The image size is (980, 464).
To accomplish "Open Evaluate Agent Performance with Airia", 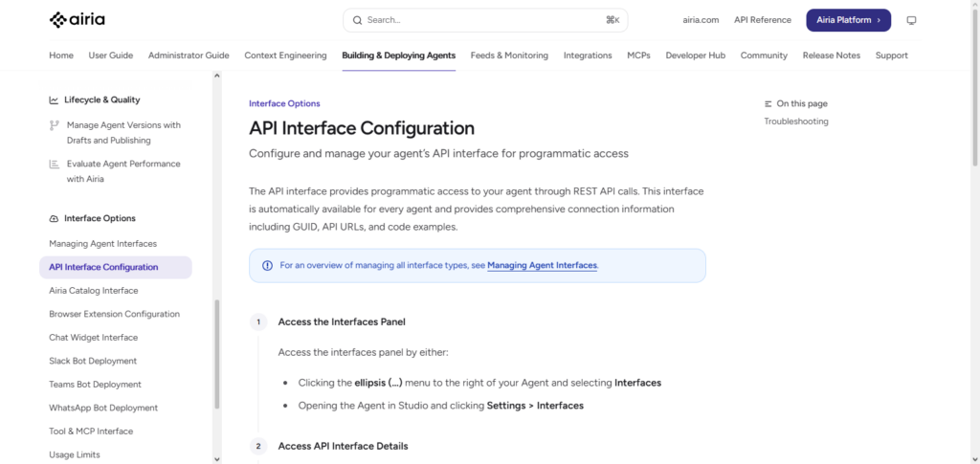I will (123, 172).
